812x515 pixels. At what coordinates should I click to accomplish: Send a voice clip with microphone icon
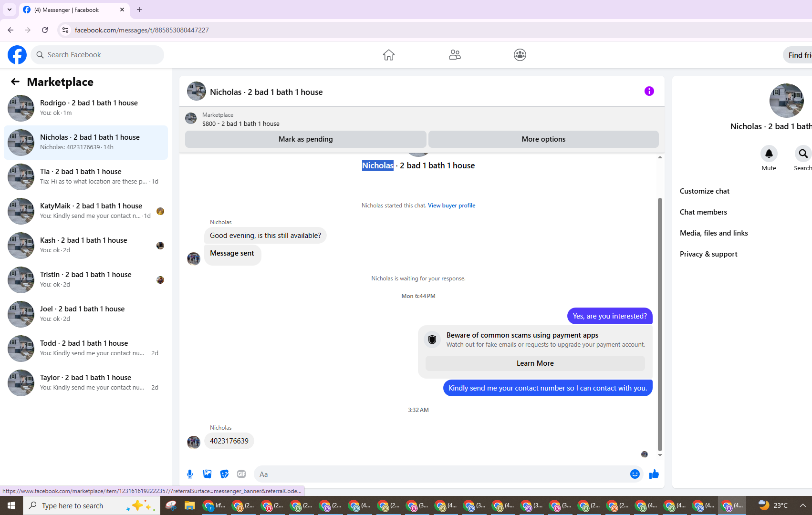[190, 474]
